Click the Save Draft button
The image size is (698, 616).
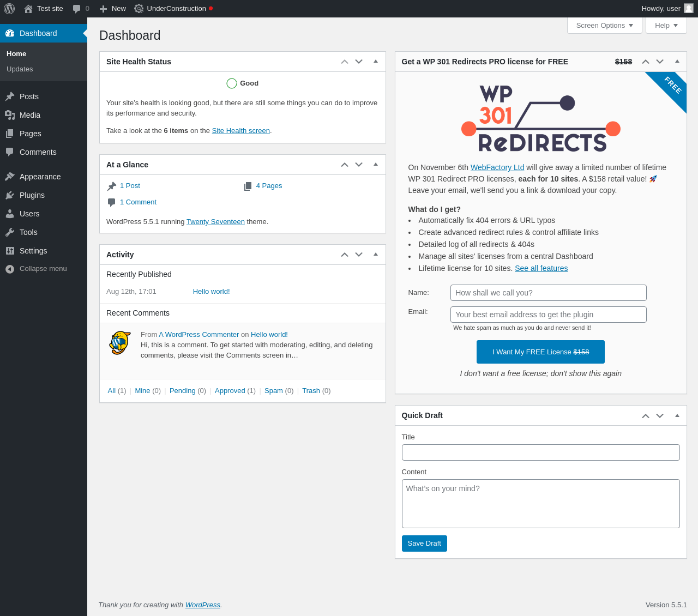coord(424,543)
